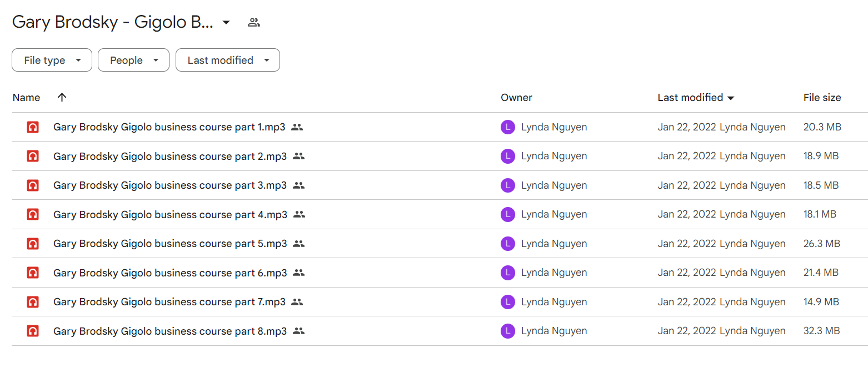Click the shared icon beside part 4.mp3

point(300,214)
